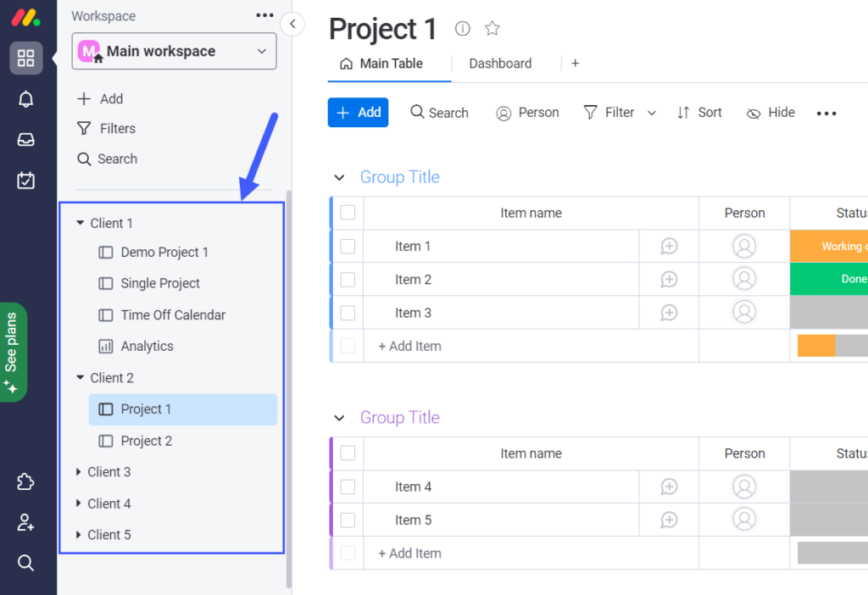Click + Add Item in the second group

(409, 553)
